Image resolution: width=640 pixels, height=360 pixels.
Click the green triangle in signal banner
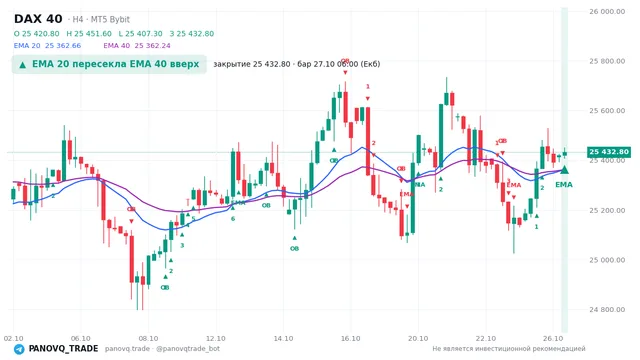pyautogui.click(x=23, y=65)
